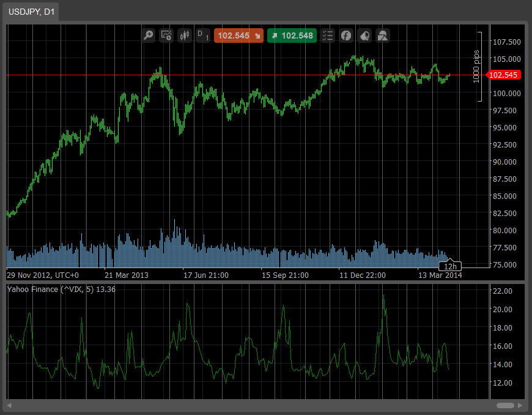Open the market sentiment icon
Screen dimensions: 532x415
coord(364,36)
